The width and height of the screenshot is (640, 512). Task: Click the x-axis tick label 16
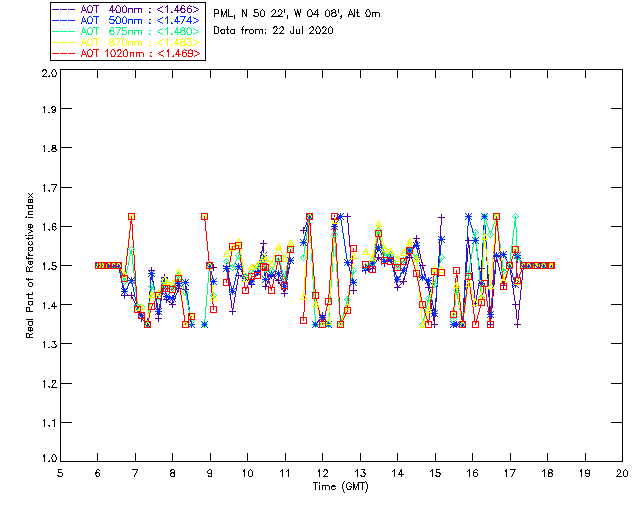click(472, 473)
